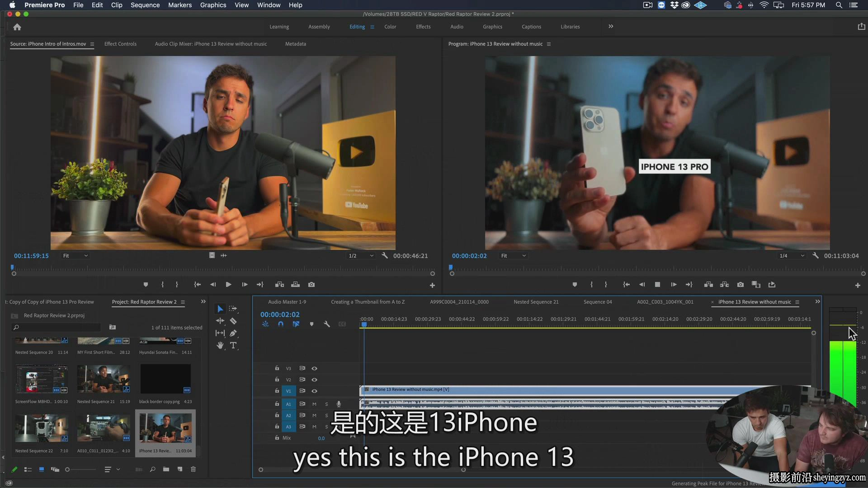Select the Hand tool
The height and width of the screenshot is (488, 868).
tap(220, 345)
